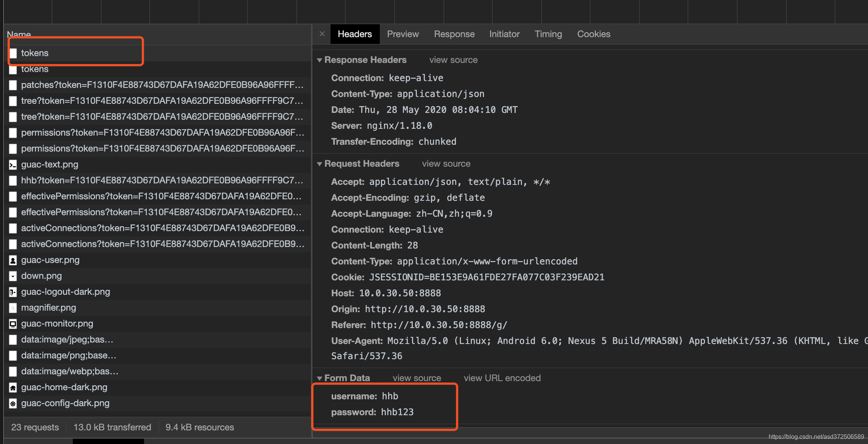Click view URL encoded in Form Data
The height and width of the screenshot is (444, 868).
502,378
